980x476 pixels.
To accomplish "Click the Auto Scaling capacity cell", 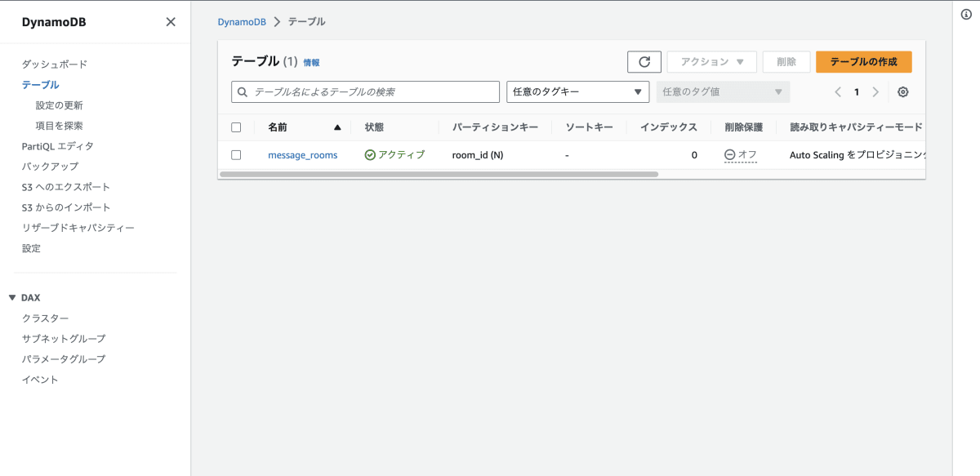I will pyautogui.click(x=857, y=154).
